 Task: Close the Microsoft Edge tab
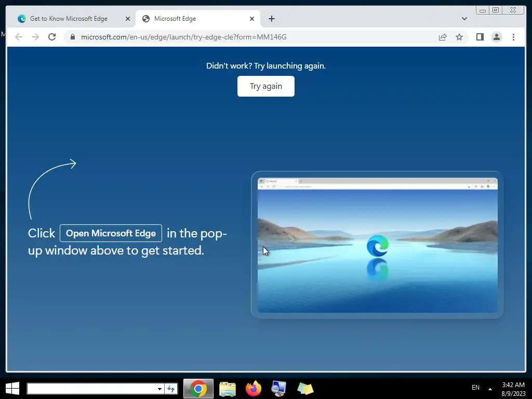click(252, 19)
